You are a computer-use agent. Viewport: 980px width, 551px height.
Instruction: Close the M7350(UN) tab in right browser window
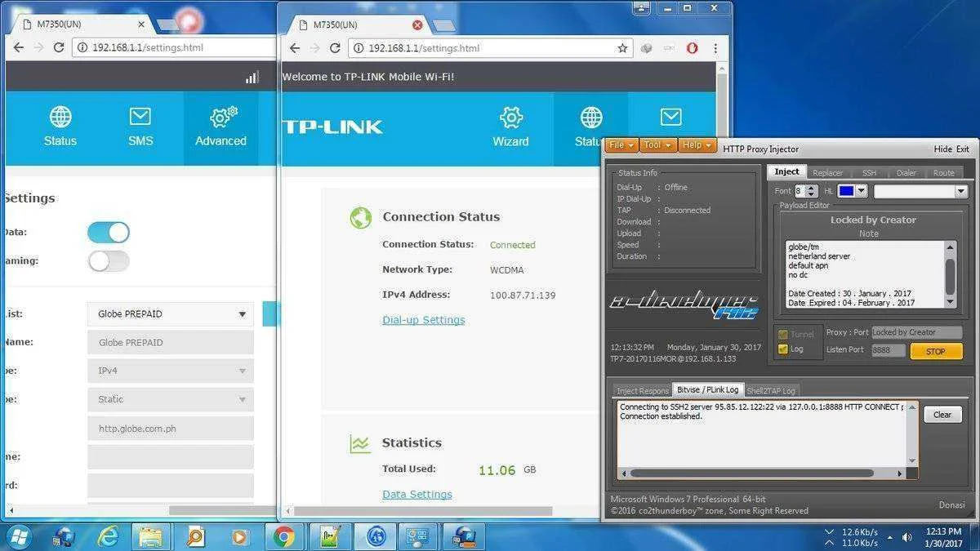417,25
